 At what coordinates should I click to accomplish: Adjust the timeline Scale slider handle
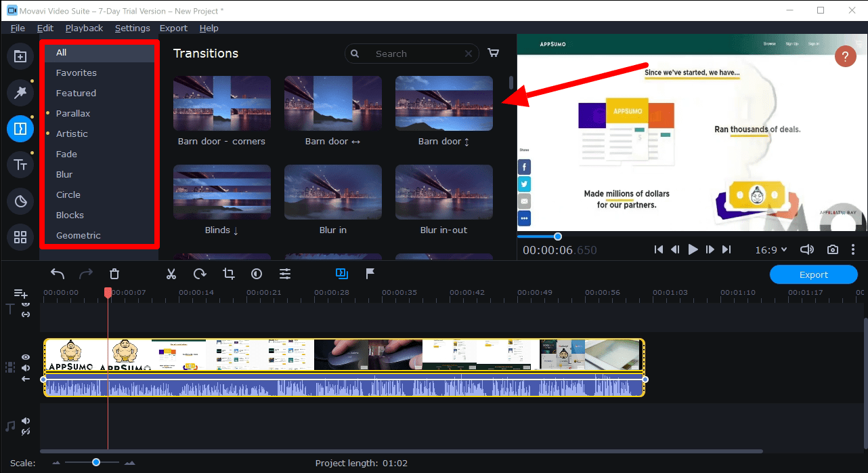(x=96, y=462)
